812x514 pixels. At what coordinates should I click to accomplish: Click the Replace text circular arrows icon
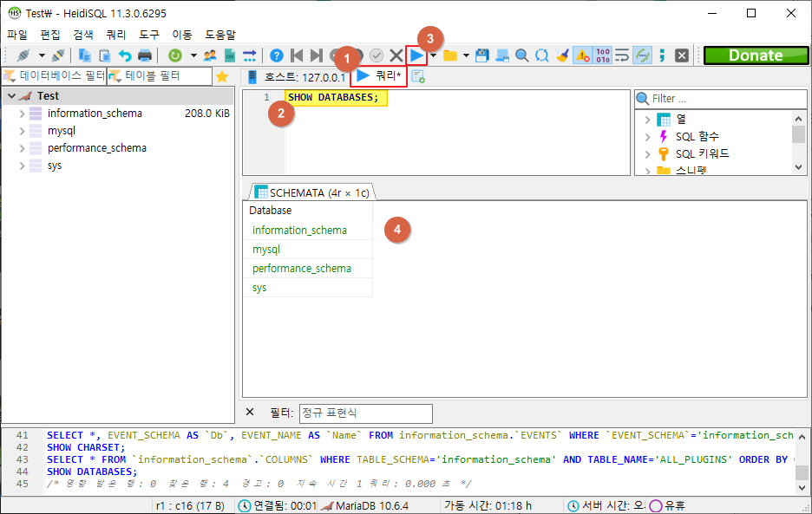541,55
